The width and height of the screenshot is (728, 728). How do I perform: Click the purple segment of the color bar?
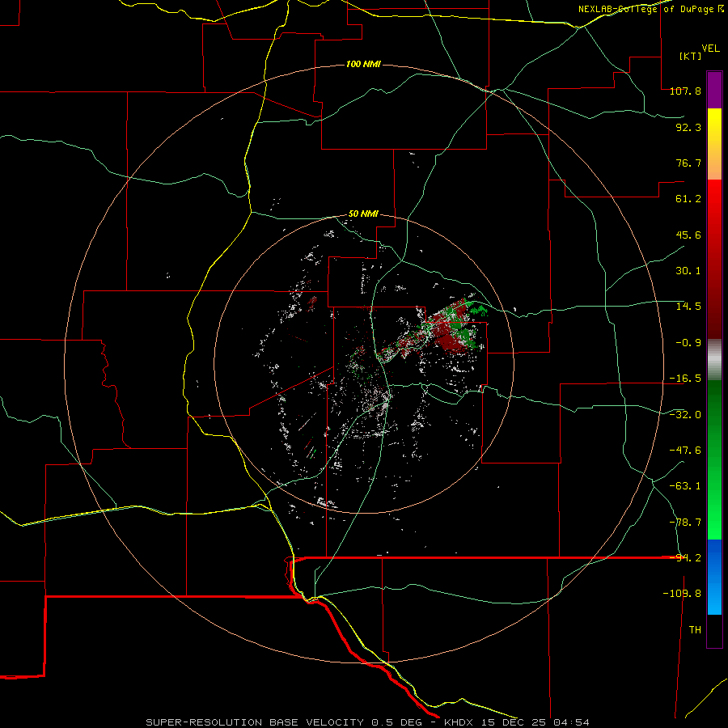coord(714,90)
